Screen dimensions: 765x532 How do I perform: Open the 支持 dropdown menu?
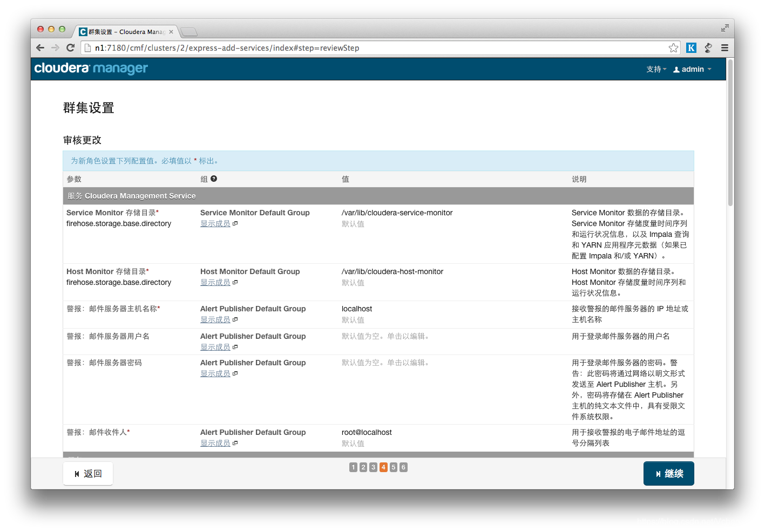pos(656,69)
